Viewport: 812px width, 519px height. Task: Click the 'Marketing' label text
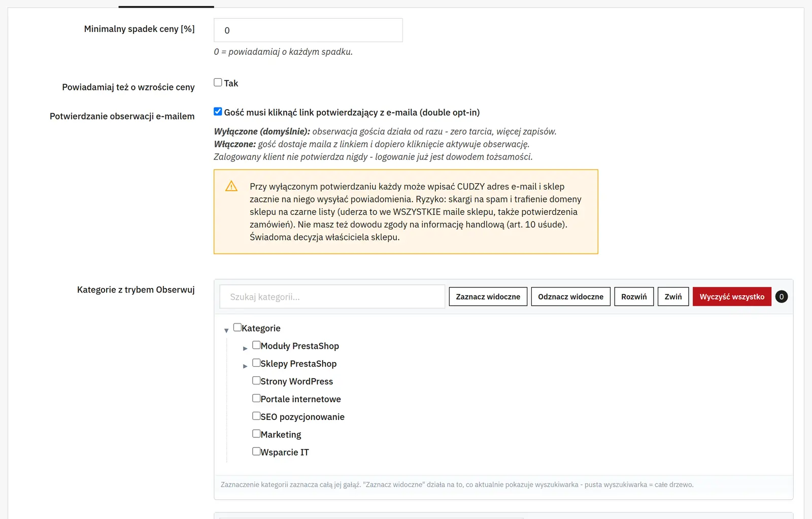(x=281, y=435)
